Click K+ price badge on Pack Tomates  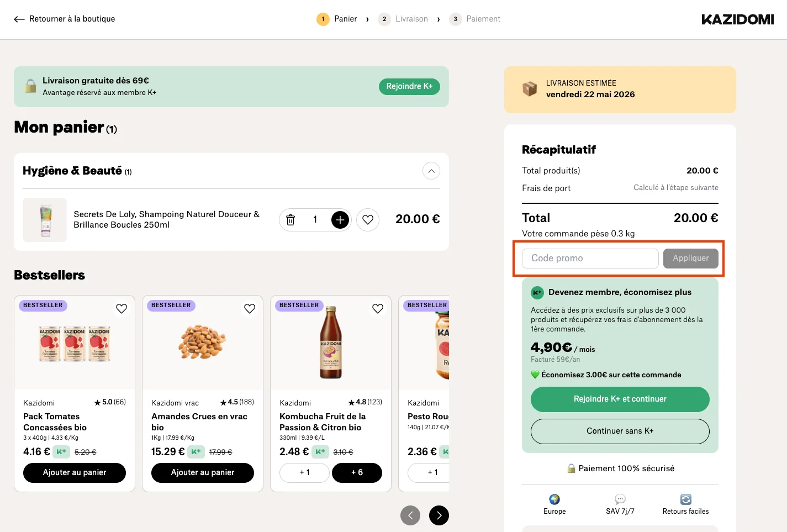61,452
